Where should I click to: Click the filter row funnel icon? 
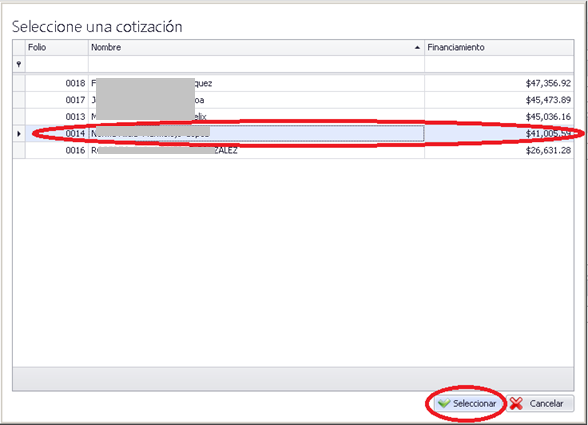tap(19, 64)
